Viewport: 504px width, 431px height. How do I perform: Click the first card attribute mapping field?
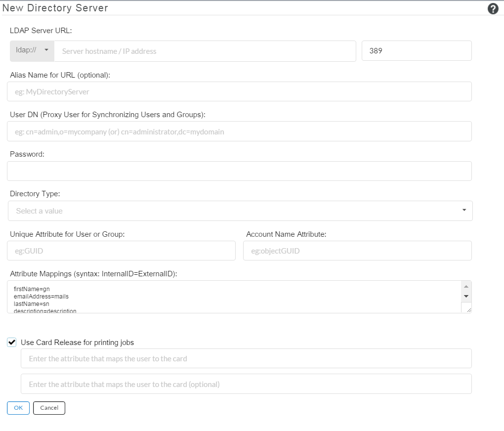click(246, 359)
